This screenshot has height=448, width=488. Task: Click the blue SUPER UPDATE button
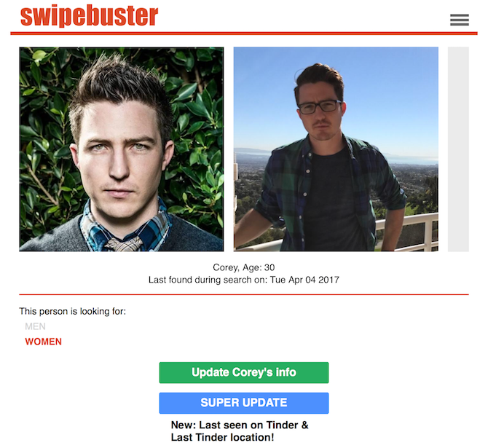click(244, 403)
